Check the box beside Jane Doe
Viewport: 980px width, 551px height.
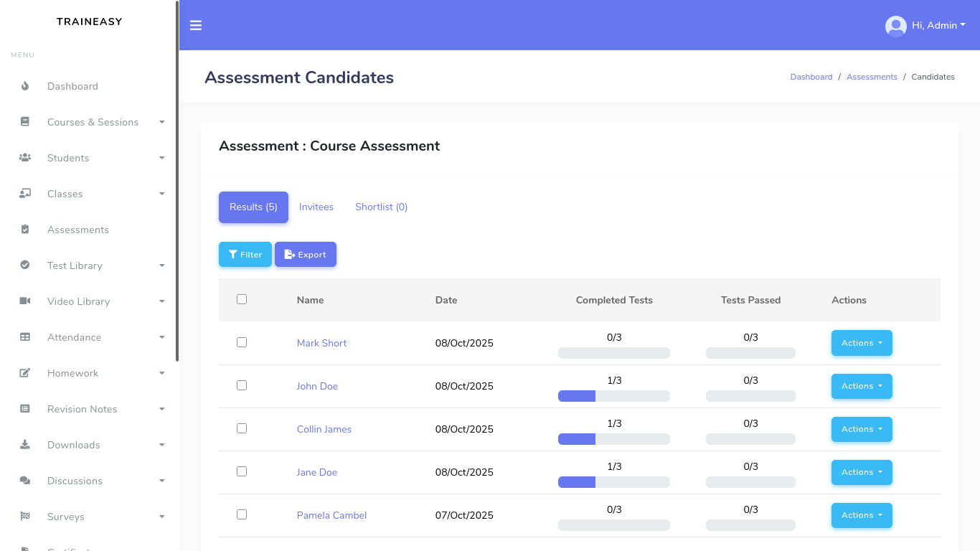click(242, 471)
